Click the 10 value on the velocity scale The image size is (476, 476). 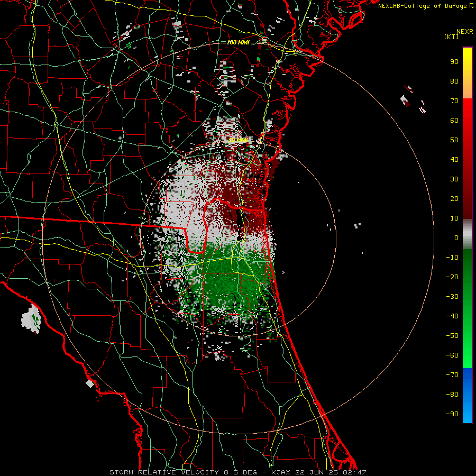[x=454, y=218]
